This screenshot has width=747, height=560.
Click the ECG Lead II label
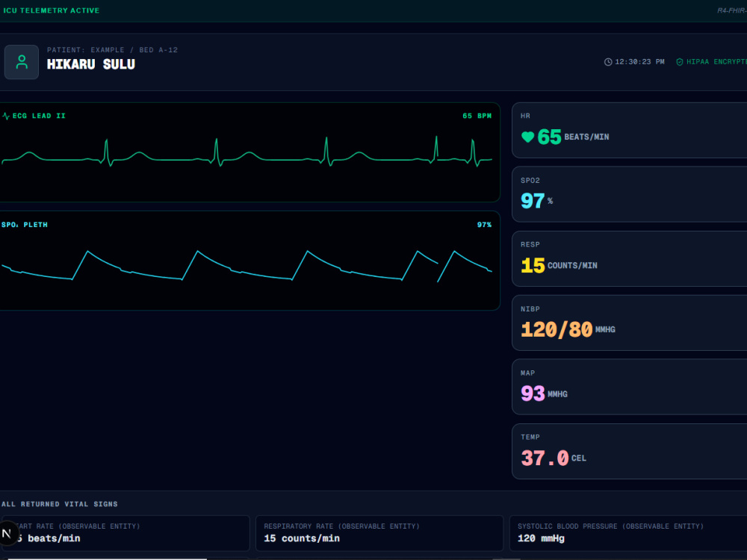pos(39,116)
